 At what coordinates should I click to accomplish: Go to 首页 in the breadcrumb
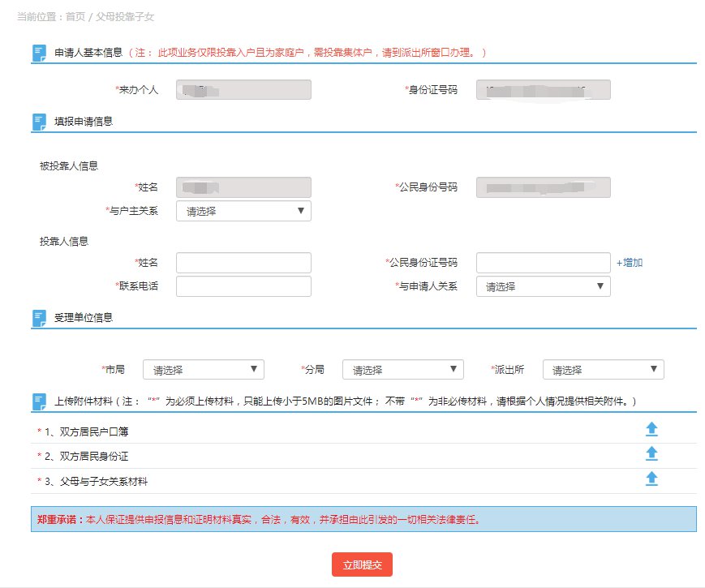coord(76,15)
